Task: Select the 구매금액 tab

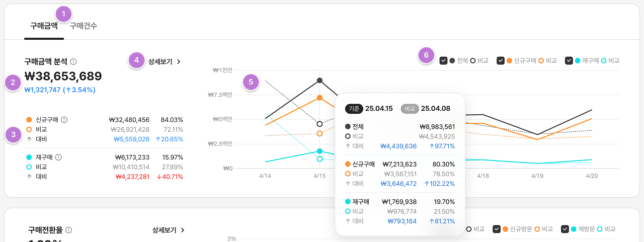Action: [44, 26]
